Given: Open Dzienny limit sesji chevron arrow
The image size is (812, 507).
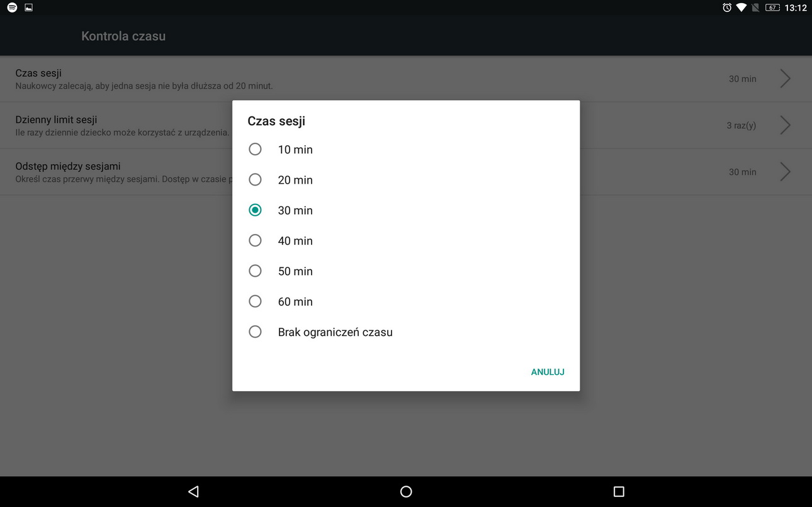Looking at the screenshot, I should tap(785, 125).
